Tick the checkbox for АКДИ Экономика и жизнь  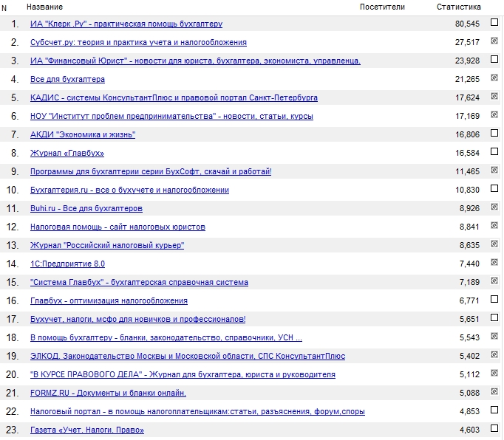point(494,133)
